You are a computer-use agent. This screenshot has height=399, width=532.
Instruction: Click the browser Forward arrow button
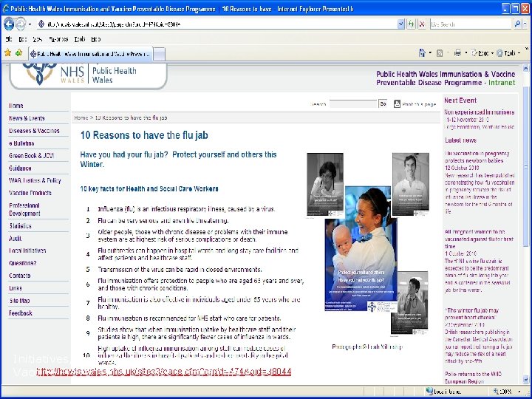click(21, 24)
